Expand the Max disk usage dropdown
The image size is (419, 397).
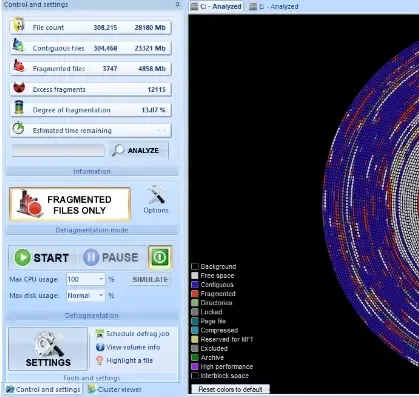[x=101, y=295]
